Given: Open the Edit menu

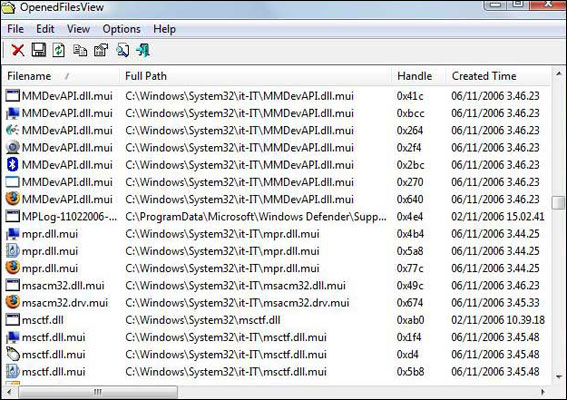Looking at the screenshot, I should point(45,29).
